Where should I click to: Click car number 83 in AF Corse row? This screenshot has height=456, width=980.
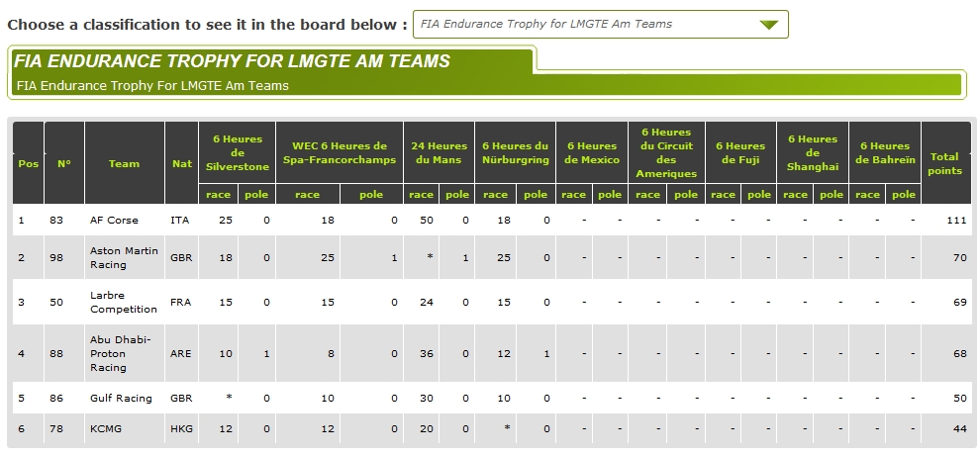[56, 220]
